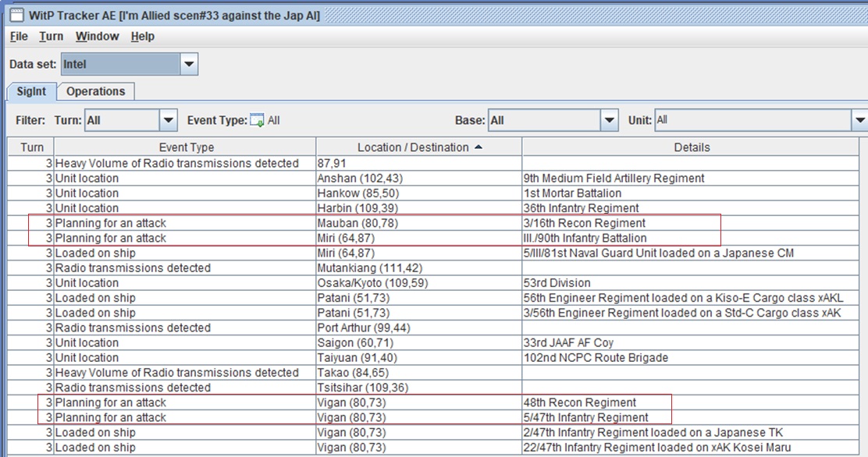868x457 pixels.
Task: Click the Data set Intel combo box field
Action: tap(121, 64)
